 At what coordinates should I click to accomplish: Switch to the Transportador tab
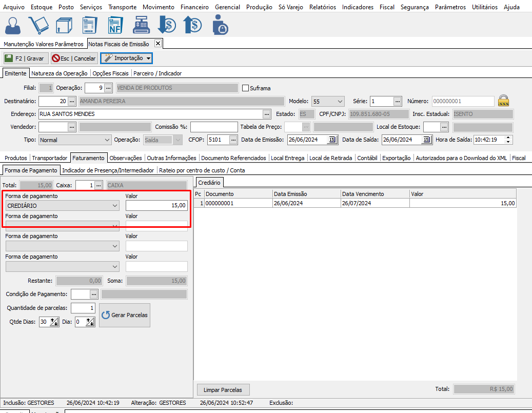click(50, 158)
